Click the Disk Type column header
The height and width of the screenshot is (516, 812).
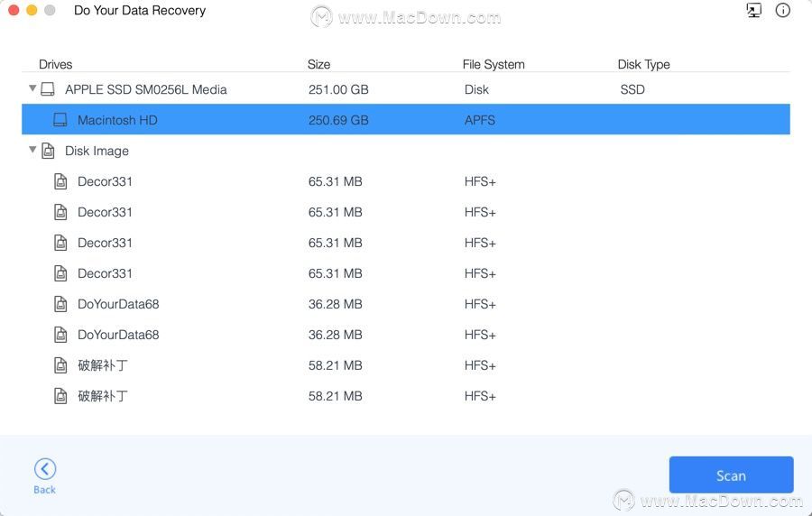643,64
